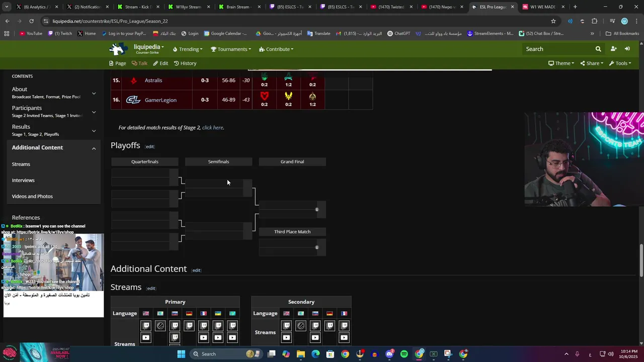Open the History tab

[x=185, y=63]
